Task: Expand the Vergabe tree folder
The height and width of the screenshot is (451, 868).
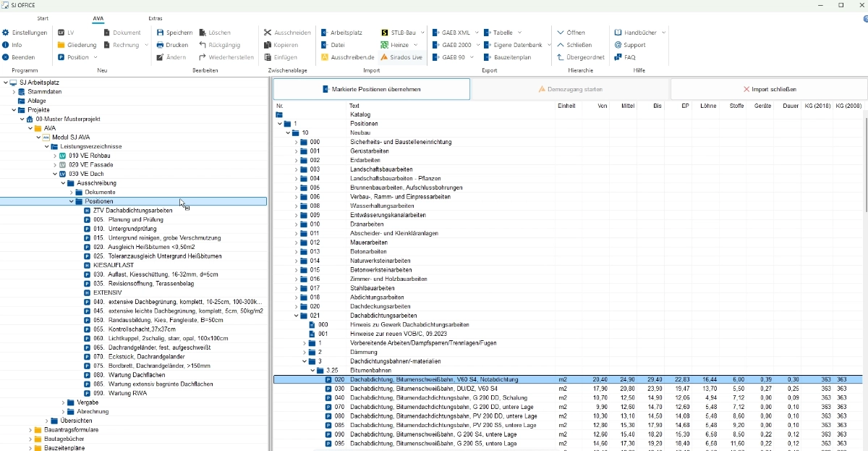Action: [63, 402]
